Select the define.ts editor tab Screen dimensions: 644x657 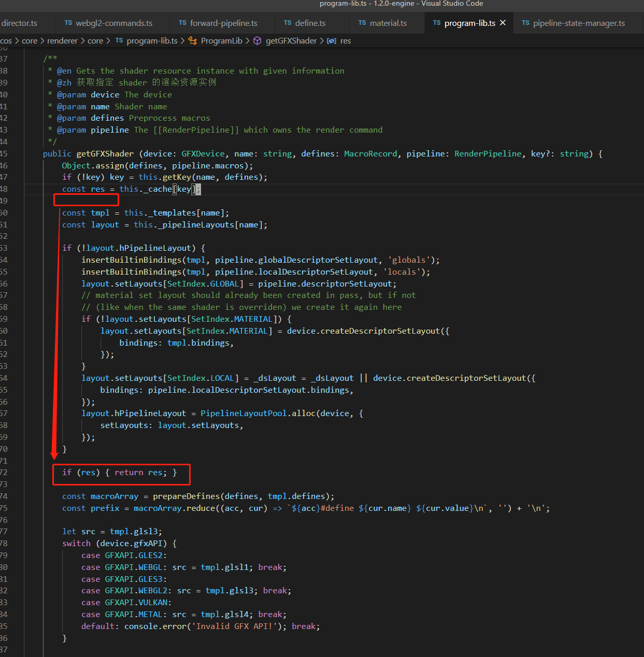pyautogui.click(x=310, y=23)
